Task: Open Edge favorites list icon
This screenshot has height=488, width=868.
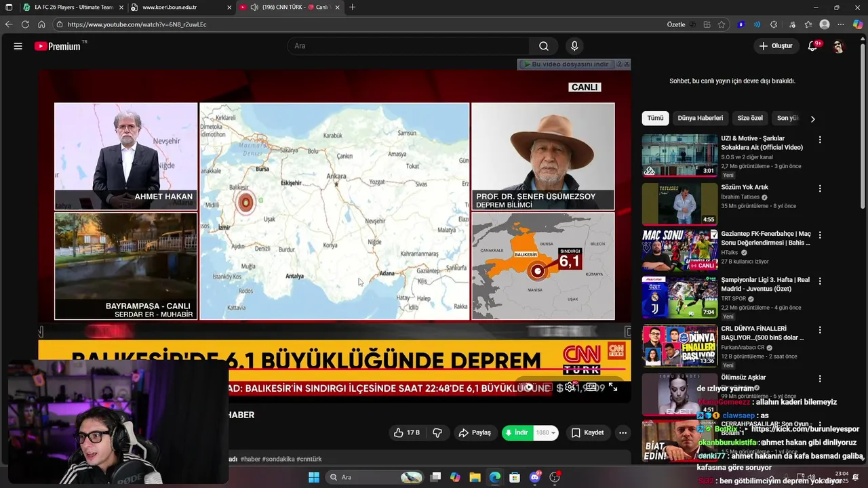Action: pyautogui.click(x=808, y=24)
